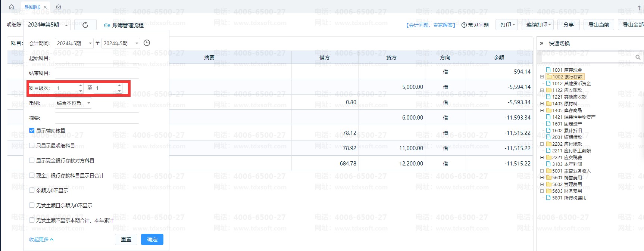The height and width of the screenshot is (251, 644).
Task: Uncheck 显示辅助核算 checkbox
Action: click(x=32, y=131)
